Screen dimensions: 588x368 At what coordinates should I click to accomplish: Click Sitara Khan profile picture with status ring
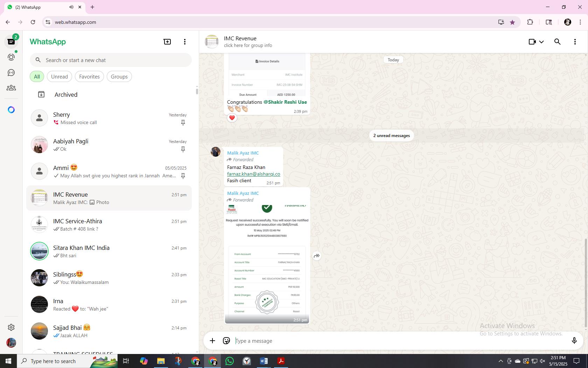[39, 251]
